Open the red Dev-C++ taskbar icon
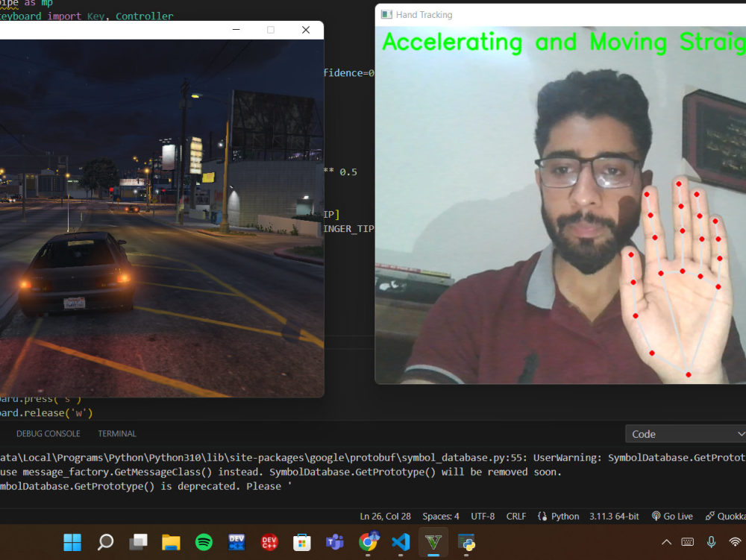The height and width of the screenshot is (560, 746). tap(269, 542)
